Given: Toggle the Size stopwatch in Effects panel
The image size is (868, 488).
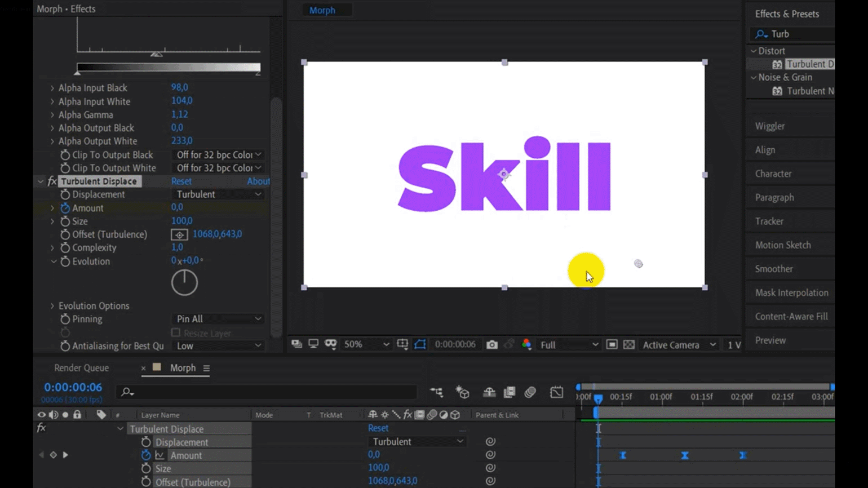Looking at the screenshot, I should point(65,221).
